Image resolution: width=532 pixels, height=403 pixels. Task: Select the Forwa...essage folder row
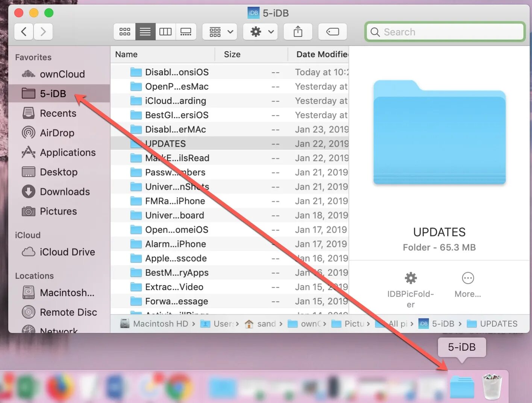230,301
